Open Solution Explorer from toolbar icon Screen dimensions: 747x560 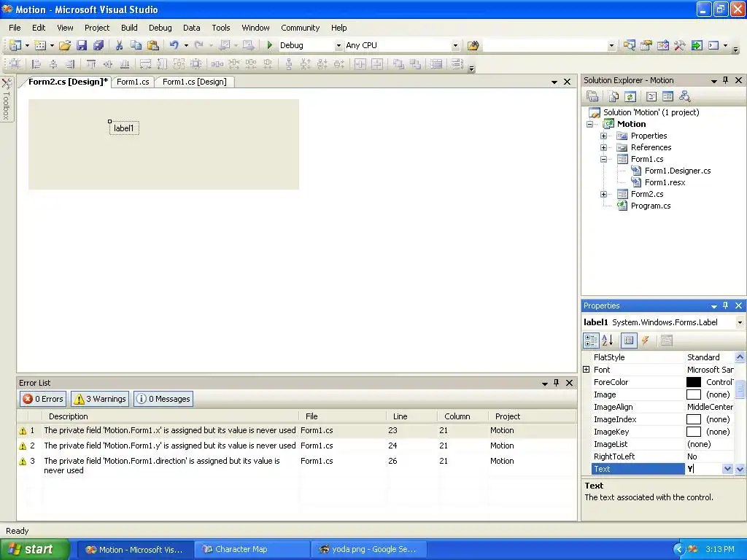click(630, 45)
